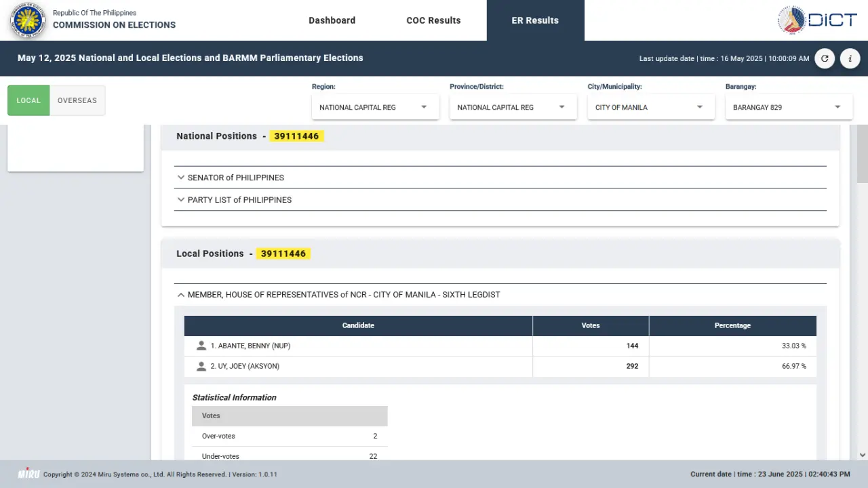Open the Province/District dropdown
The width and height of the screenshot is (868, 488).
[513, 107]
